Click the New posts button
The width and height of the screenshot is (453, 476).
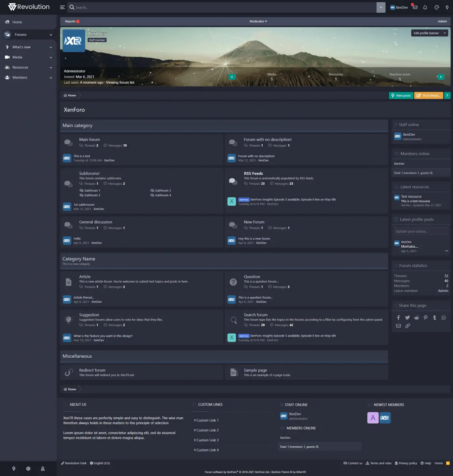click(x=401, y=96)
